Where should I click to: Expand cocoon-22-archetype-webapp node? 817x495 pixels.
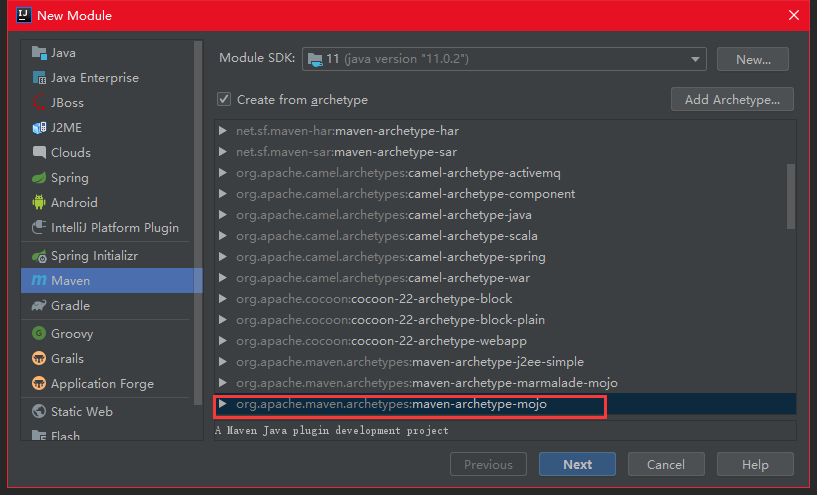pyautogui.click(x=223, y=341)
